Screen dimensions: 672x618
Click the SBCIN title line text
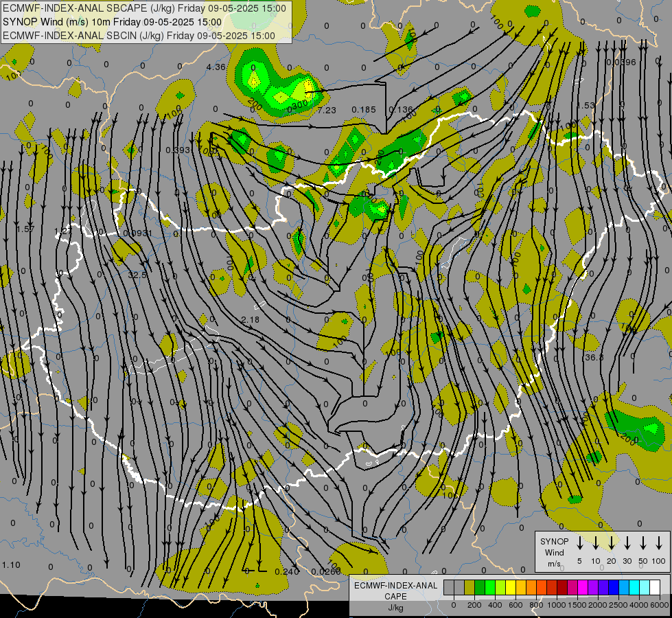(x=139, y=36)
